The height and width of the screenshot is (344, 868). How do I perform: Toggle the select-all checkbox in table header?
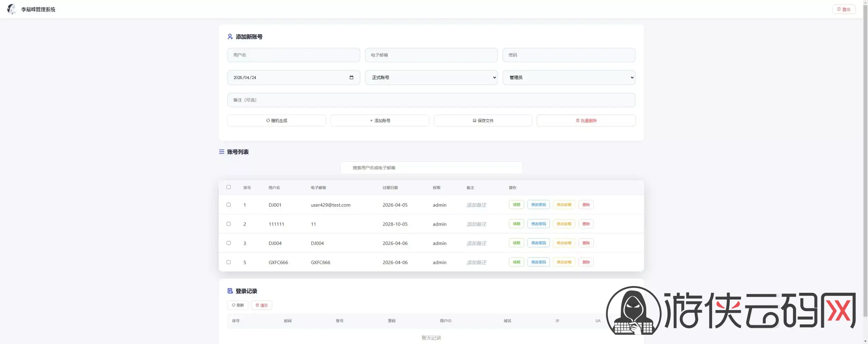229,187
